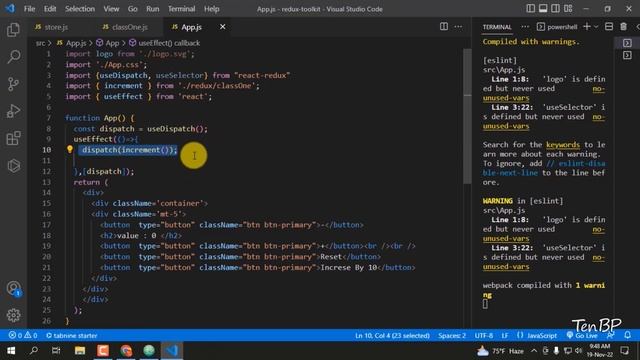Open the Help menu
The width and height of the screenshot is (640, 360).
211,9
